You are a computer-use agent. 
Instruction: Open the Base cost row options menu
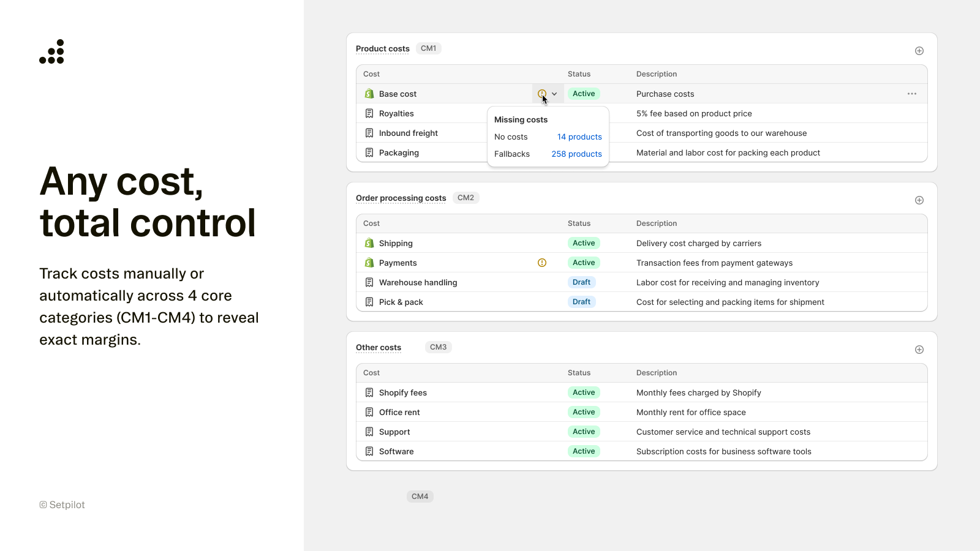pyautogui.click(x=911, y=94)
